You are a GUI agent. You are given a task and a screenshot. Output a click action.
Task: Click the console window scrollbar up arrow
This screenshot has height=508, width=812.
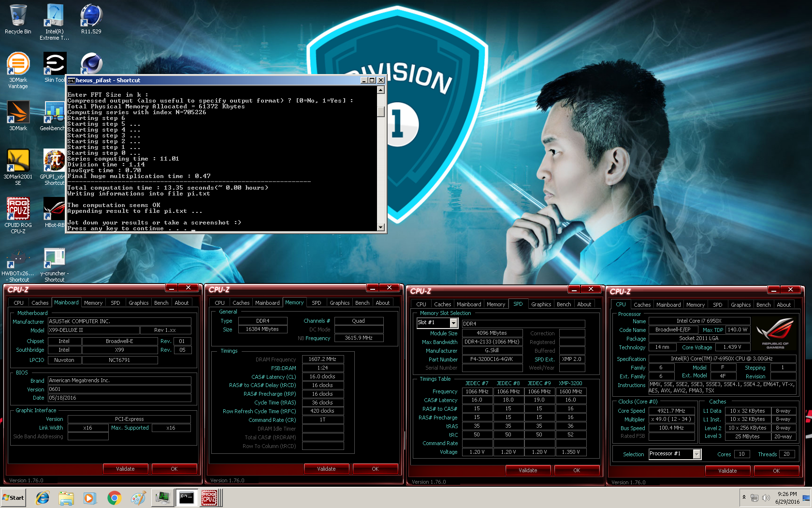[x=381, y=90]
